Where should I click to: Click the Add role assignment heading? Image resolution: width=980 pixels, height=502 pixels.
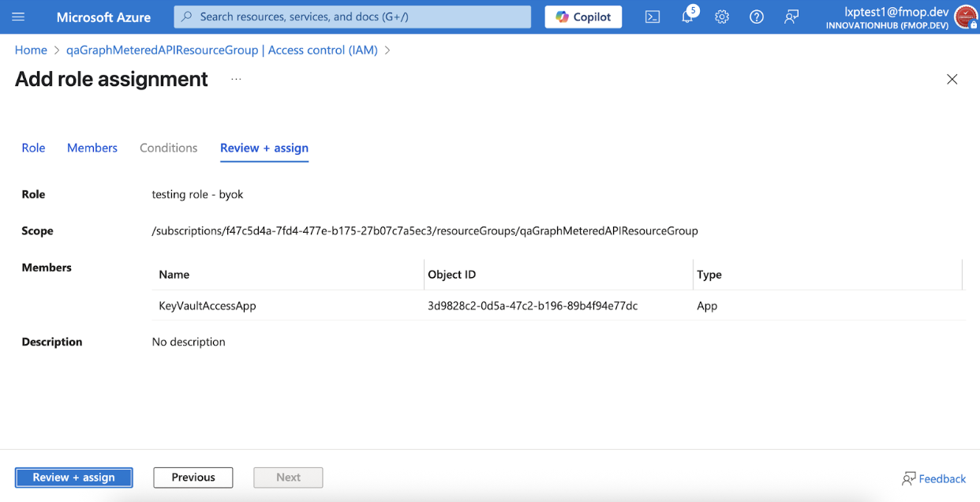(111, 79)
